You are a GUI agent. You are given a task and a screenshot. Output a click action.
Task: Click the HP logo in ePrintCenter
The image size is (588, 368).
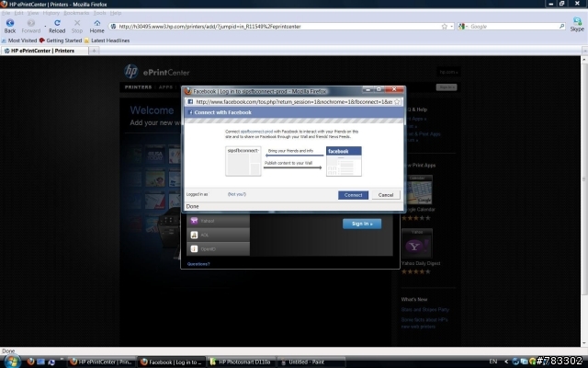(x=130, y=72)
